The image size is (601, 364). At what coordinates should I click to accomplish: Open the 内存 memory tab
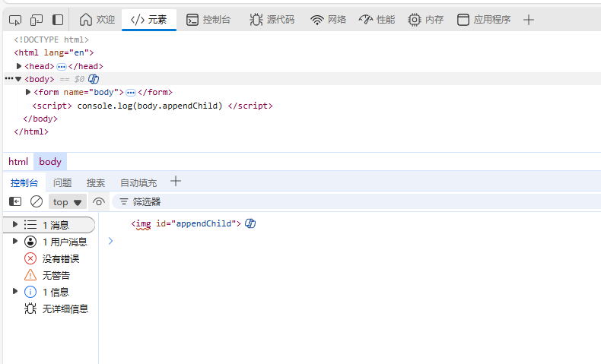point(426,20)
